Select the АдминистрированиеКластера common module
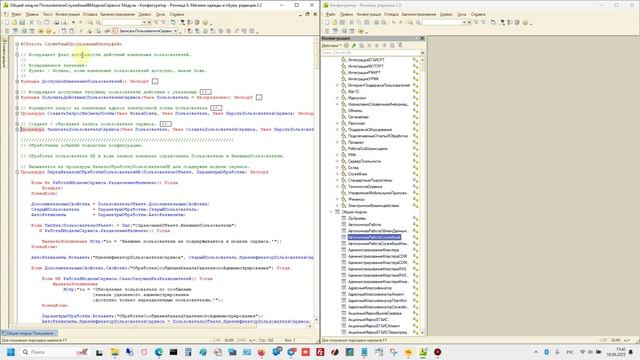The image size is (640, 360). pos(373,250)
